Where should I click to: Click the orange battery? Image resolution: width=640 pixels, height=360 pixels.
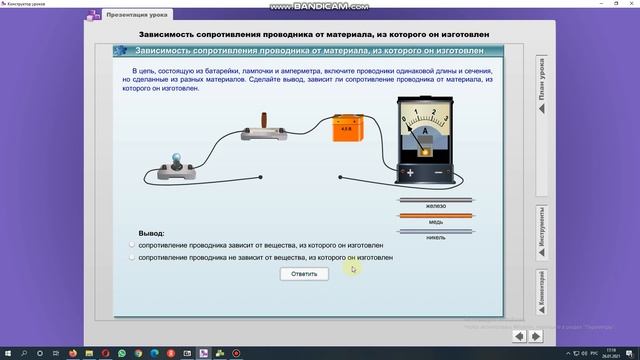click(x=348, y=128)
